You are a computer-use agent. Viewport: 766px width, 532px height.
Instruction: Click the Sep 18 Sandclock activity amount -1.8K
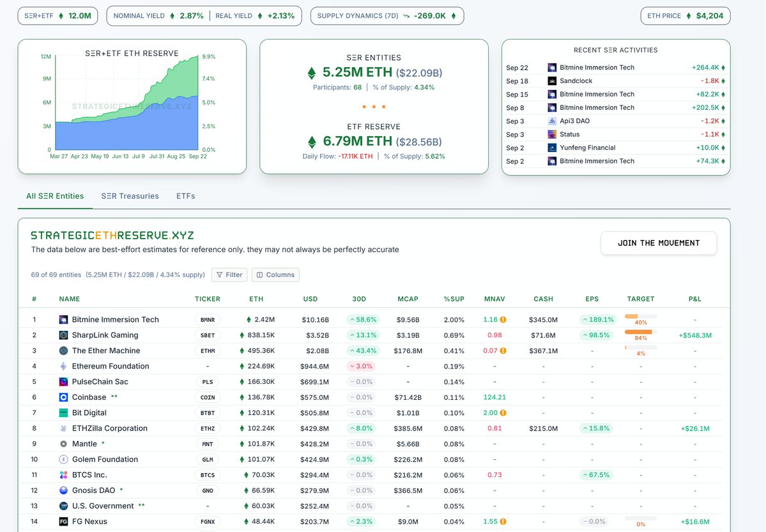pyautogui.click(x=710, y=81)
